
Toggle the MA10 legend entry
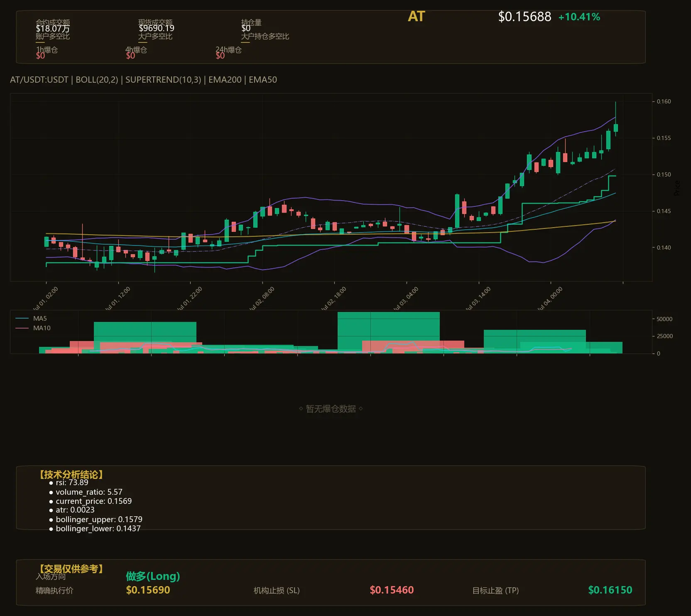coord(33,328)
